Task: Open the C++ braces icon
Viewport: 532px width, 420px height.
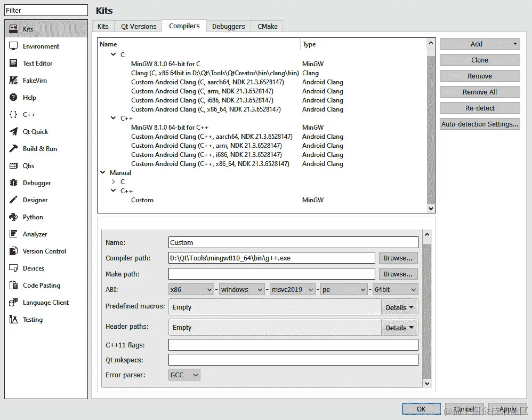Action: point(13,115)
